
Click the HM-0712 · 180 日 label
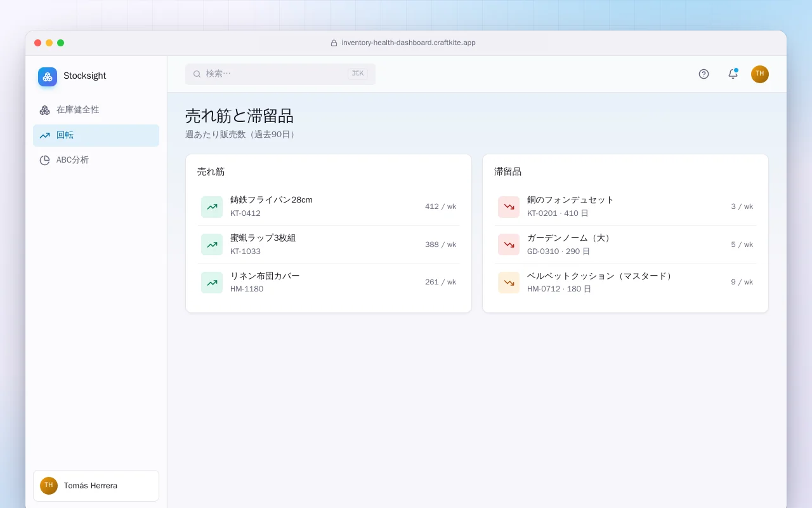click(x=559, y=289)
